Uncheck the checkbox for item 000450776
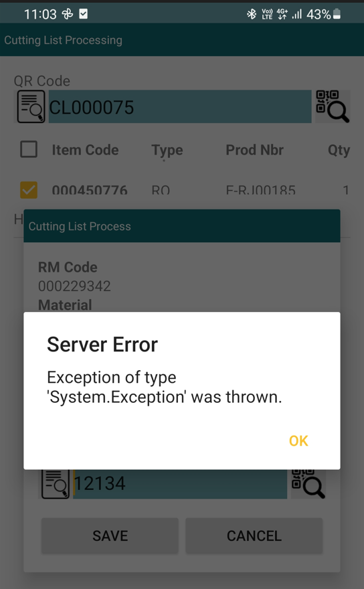 click(x=29, y=190)
